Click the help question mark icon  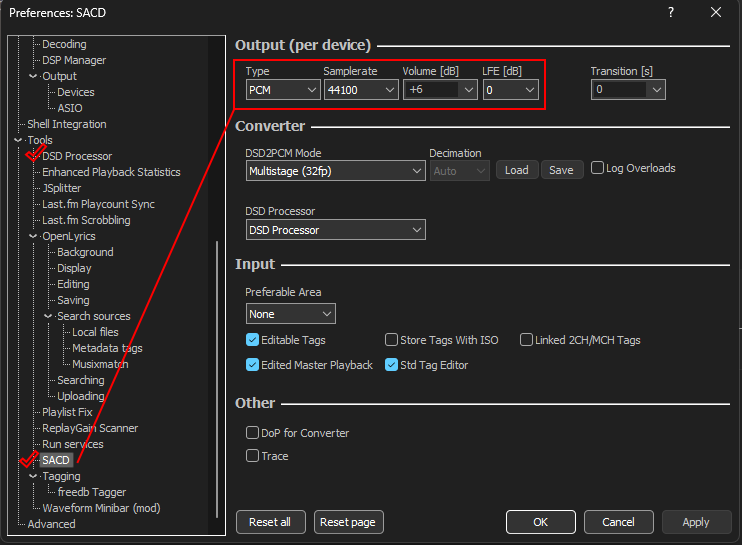coord(670,13)
